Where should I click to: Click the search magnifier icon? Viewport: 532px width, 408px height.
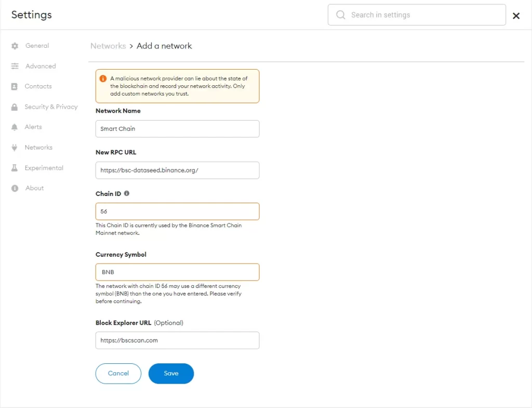pos(340,15)
